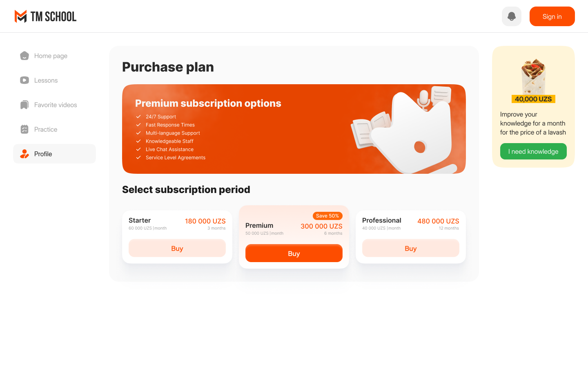Buy the Premium 6-month plan
Screen dimensions: 588x368
point(294,254)
